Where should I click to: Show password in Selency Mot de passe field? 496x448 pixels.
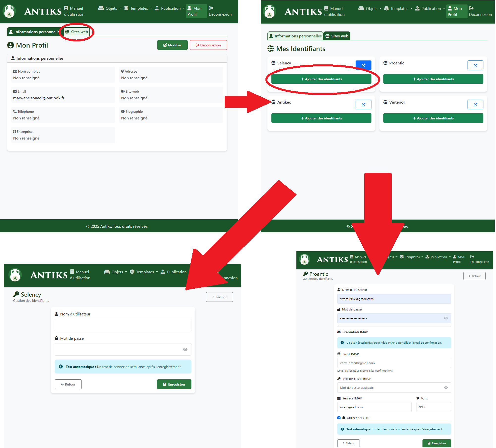185,349
